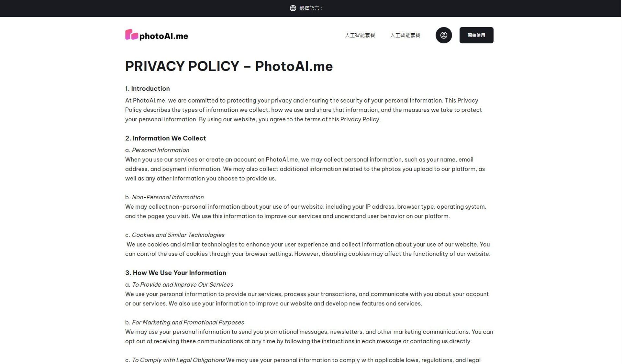Open the 選擇語言 language selector
Image resolution: width=622 pixels, height=364 pixels.
[311, 8]
